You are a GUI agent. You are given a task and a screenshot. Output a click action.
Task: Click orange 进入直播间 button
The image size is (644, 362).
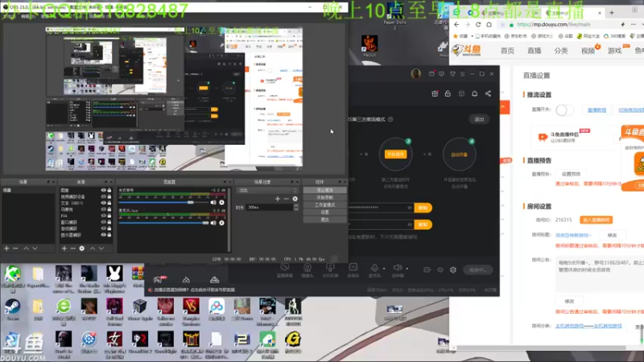(x=596, y=220)
